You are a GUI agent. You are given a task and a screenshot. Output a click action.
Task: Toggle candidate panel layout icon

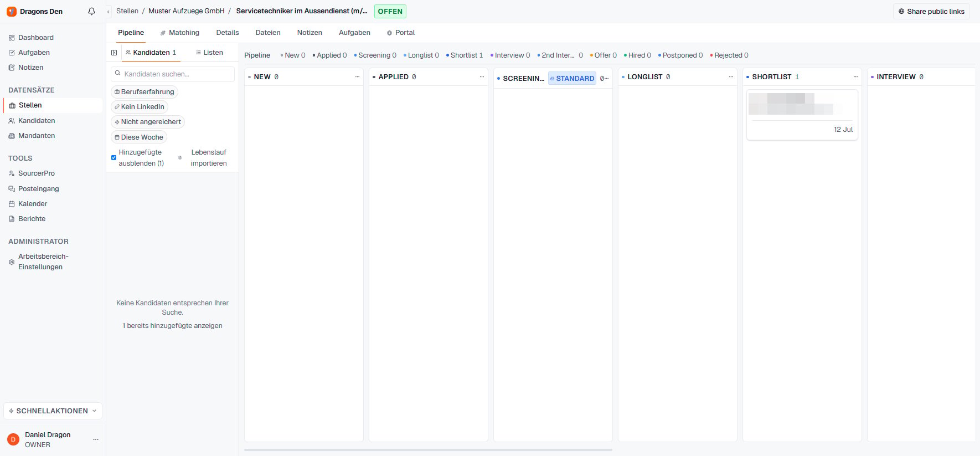point(114,53)
